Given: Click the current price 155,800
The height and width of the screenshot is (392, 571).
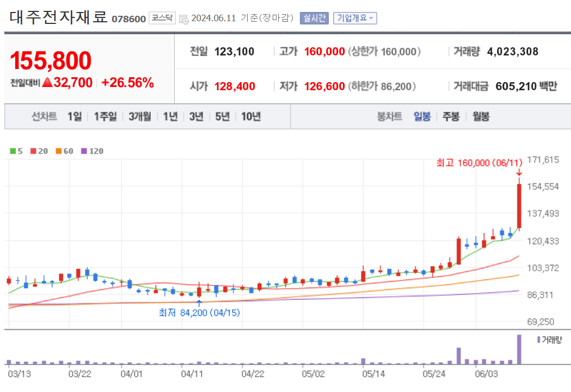Looking at the screenshot, I should pyautogui.click(x=51, y=60).
